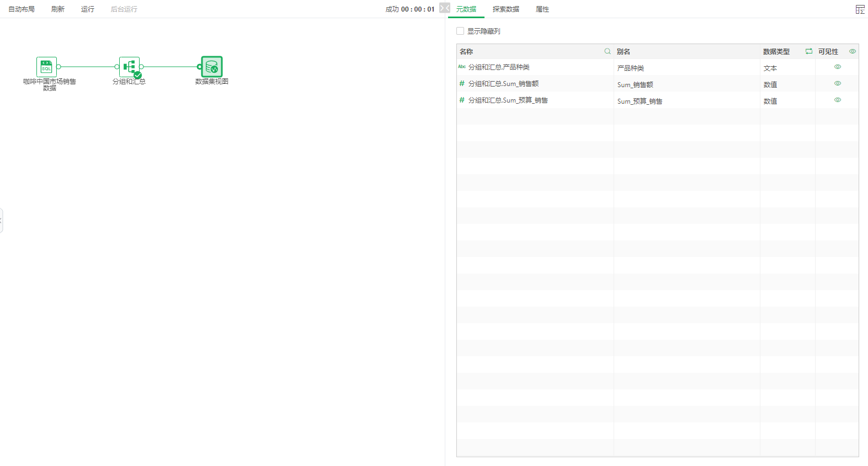The width and height of the screenshot is (868, 466).
Task: Click the Abc type icon for 产品种类
Action: [x=462, y=67]
